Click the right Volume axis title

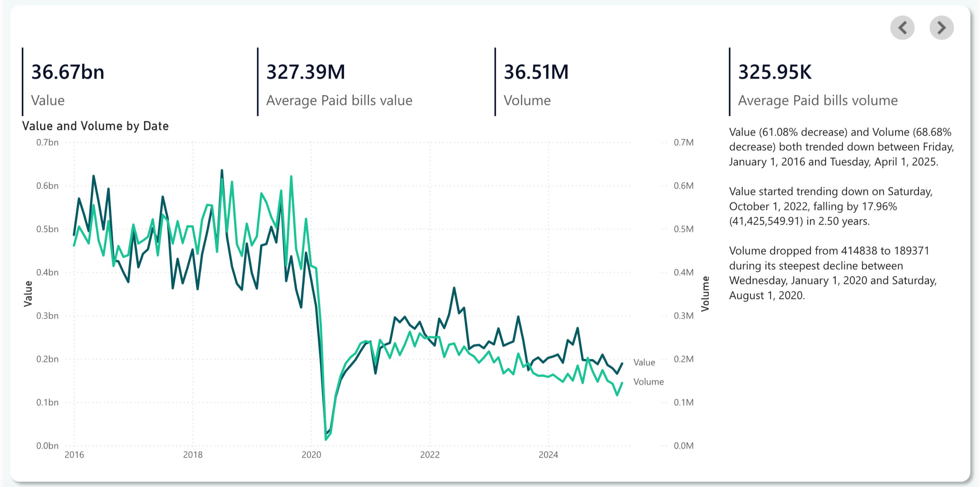point(705,294)
